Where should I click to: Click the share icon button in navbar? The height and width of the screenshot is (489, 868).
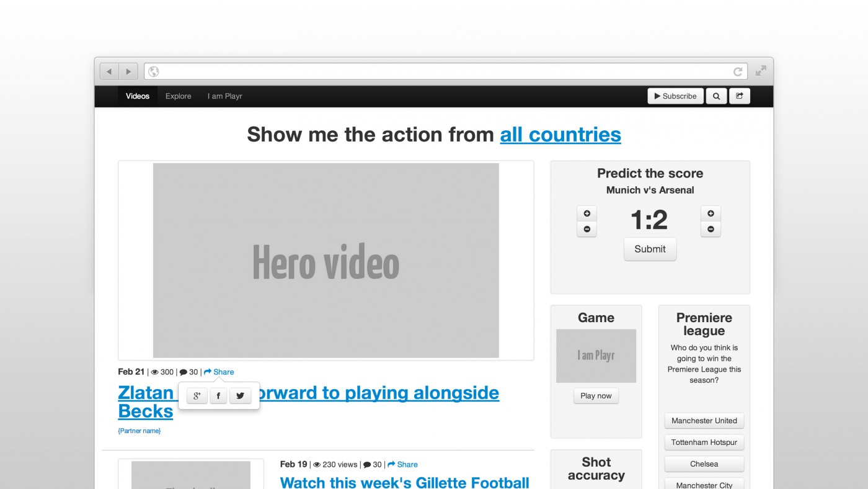(740, 96)
